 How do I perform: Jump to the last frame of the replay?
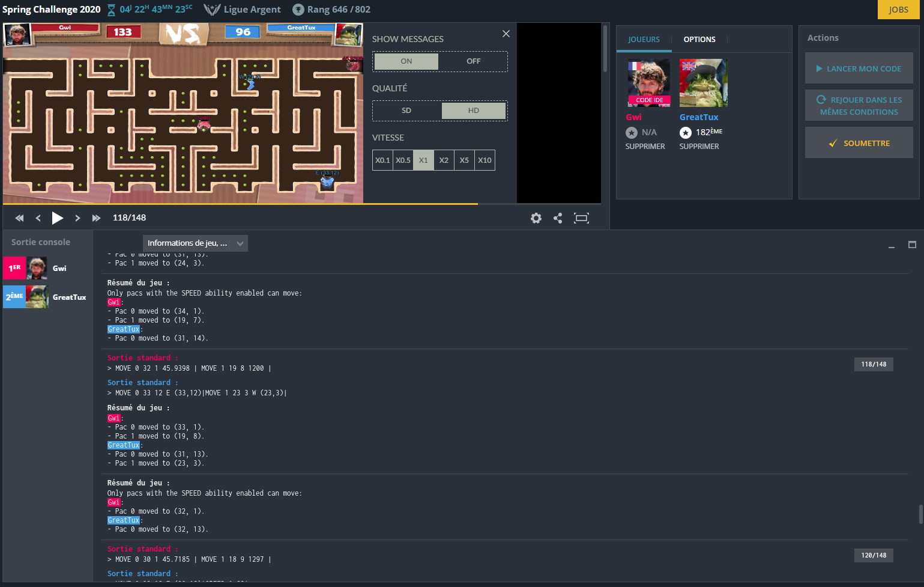pyautogui.click(x=96, y=218)
